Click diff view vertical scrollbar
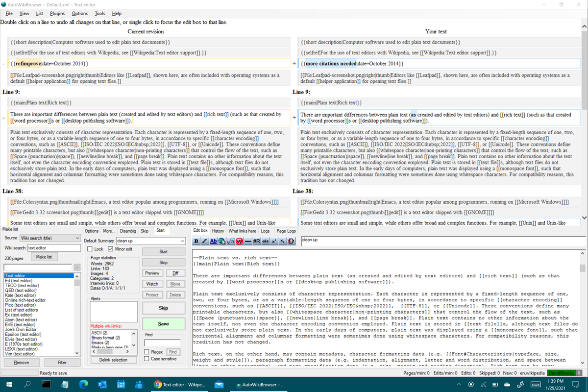Image resolution: width=588 pixels, height=392 pixels. click(x=584, y=122)
